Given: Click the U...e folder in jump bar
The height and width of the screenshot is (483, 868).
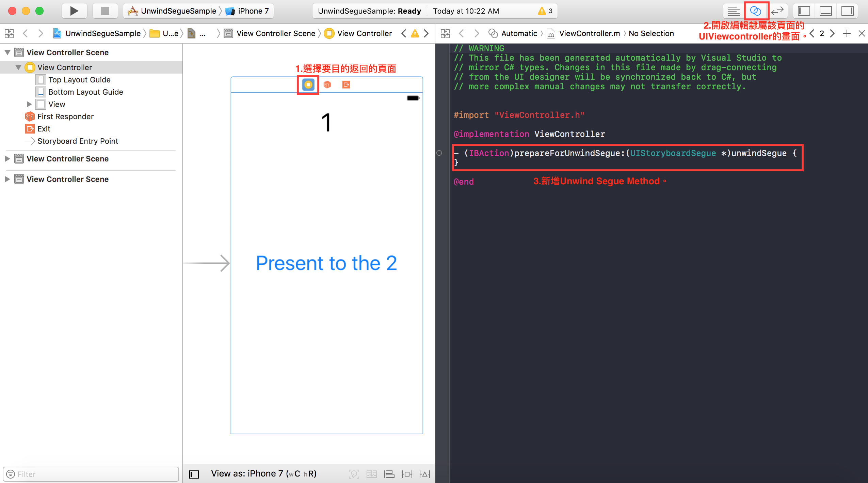Looking at the screenshot, I should point(164,33).
